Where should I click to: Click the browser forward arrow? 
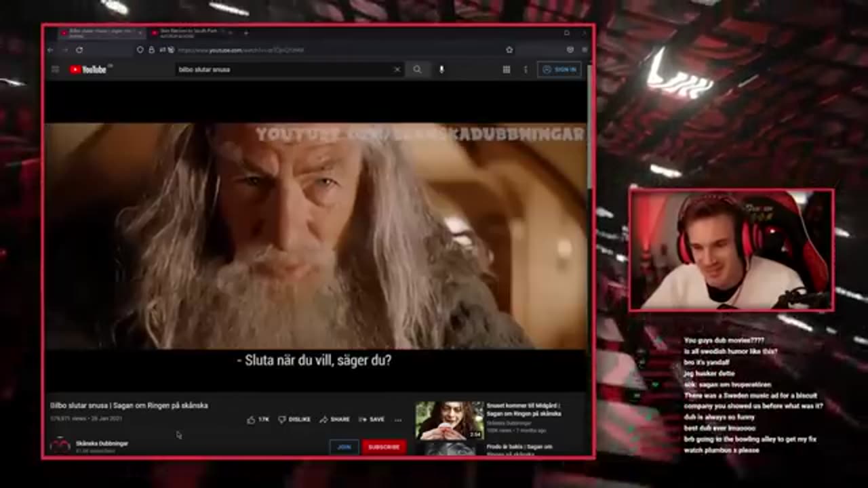click(64, 49)
